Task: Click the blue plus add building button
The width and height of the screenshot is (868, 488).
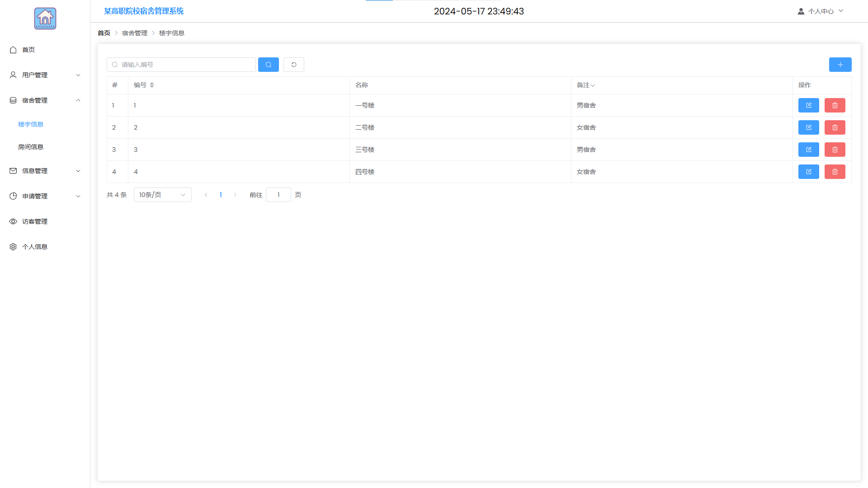Action: [840, 65]
